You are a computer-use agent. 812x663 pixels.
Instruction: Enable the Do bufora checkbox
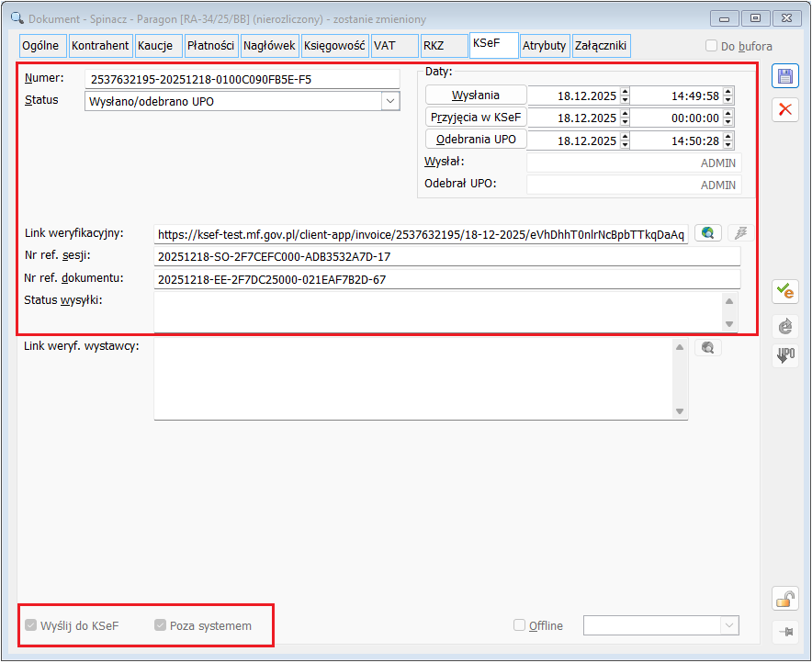712,46
